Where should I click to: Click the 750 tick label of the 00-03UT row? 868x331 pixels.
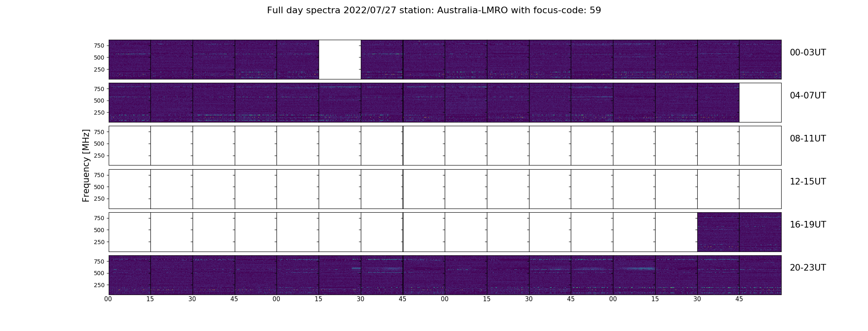[x=99, y=46]
